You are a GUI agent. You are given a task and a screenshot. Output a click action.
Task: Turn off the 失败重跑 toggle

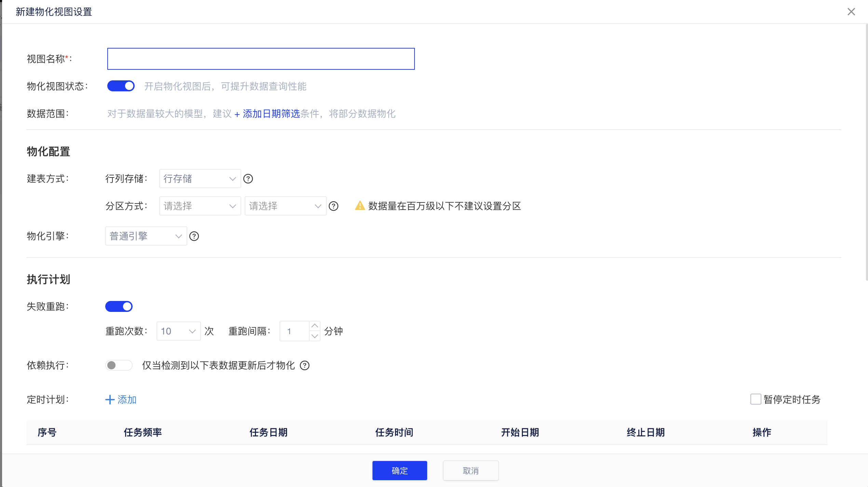click(x=119, y=306)
